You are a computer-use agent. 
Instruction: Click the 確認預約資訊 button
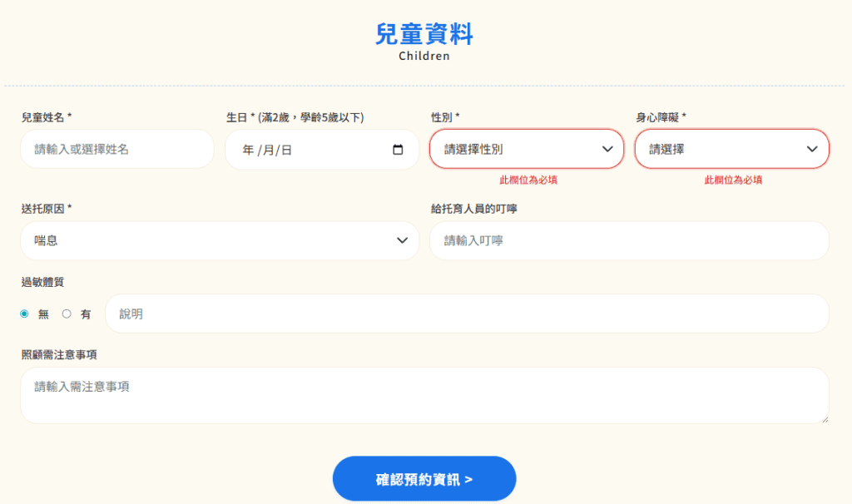point(424,479)
